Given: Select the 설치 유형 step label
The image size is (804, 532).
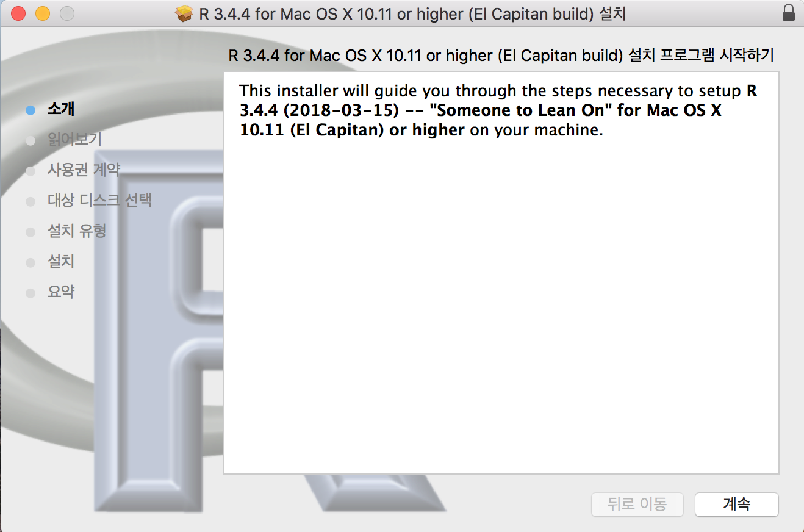Looking at the screenshot, I should (x=77, y=231).
